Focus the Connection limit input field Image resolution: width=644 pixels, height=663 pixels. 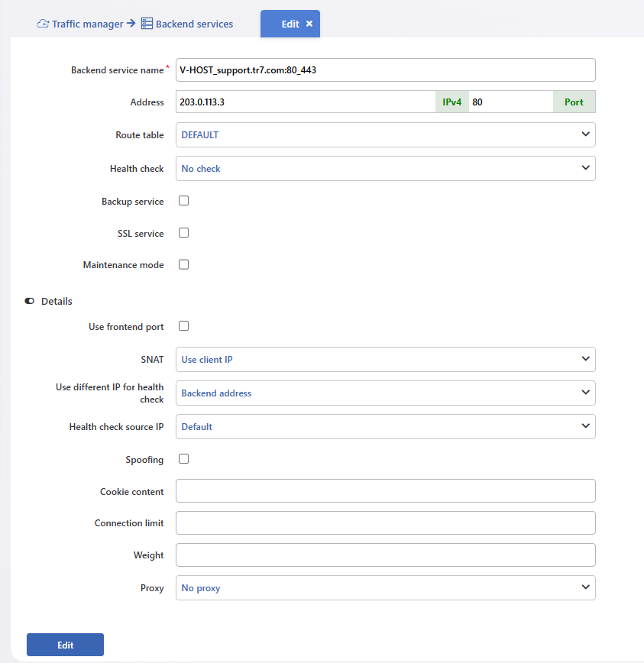pos(386,523)
